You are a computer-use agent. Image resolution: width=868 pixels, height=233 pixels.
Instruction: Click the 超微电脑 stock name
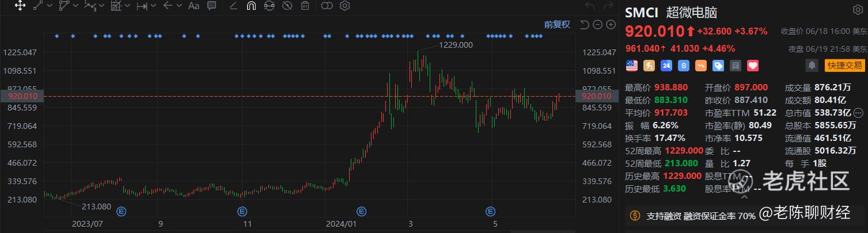tap(691, 13)
